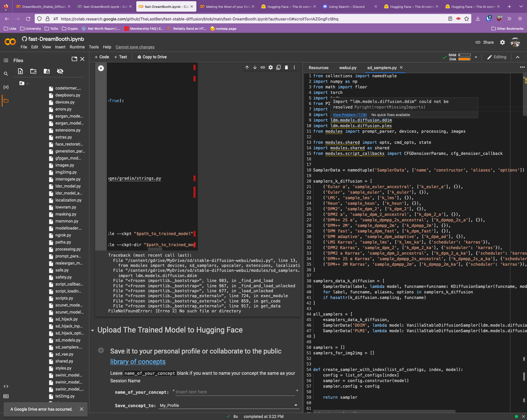Switch to the webui.py tab

coord(348,68)
